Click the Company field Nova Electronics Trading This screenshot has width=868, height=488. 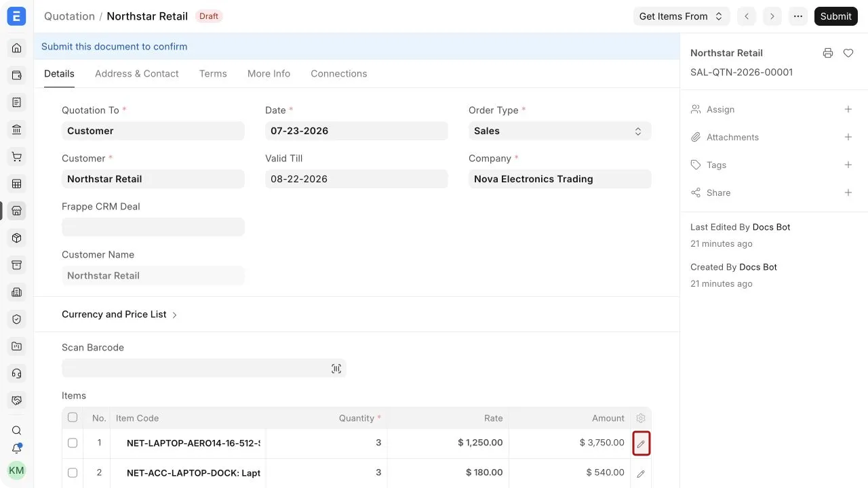pos(560,179)
